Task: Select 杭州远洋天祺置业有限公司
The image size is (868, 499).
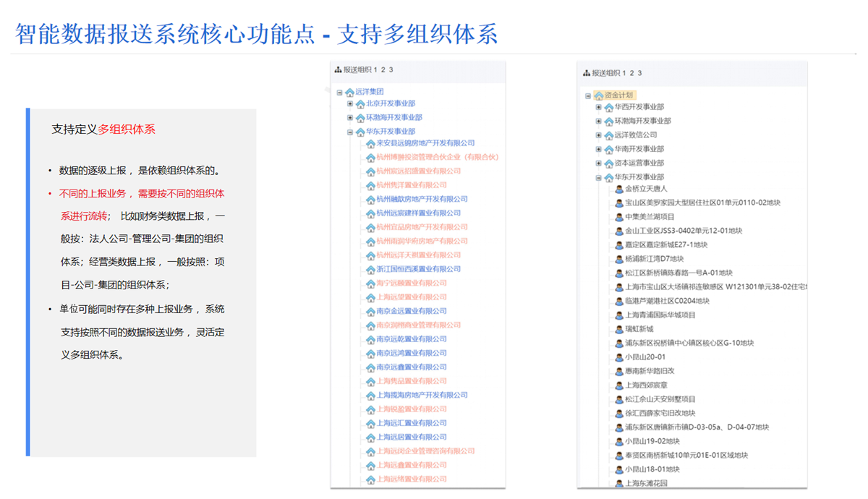Action: 418,255
